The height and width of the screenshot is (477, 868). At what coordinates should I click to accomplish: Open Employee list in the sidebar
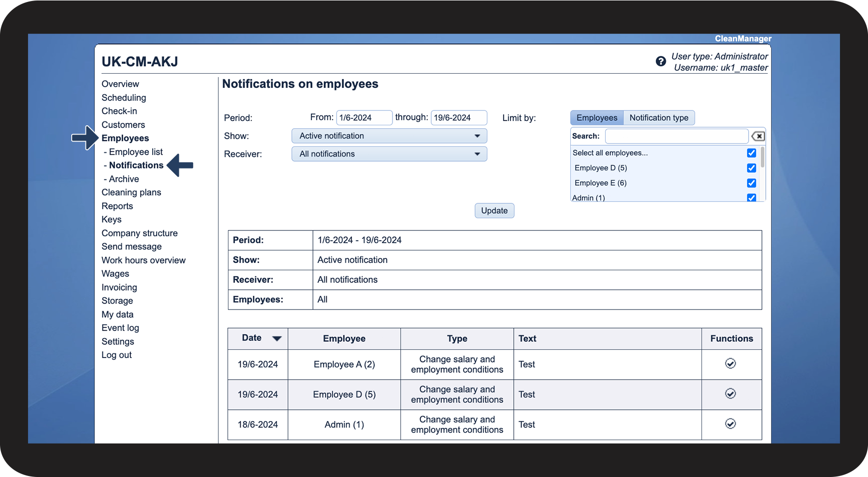pyautogui.click(x=136, y=152)
